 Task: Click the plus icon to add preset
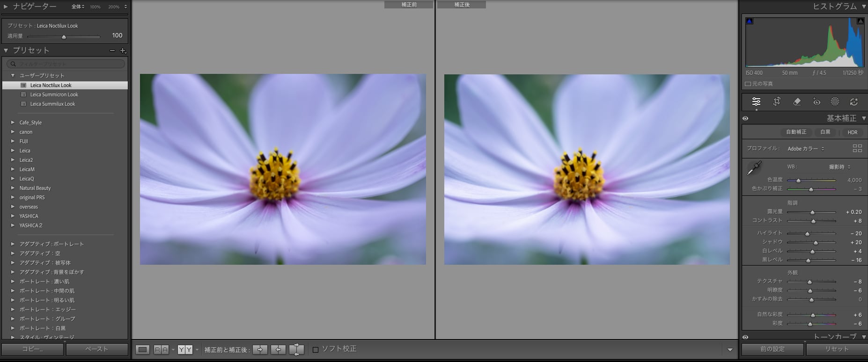coord(123,51)
